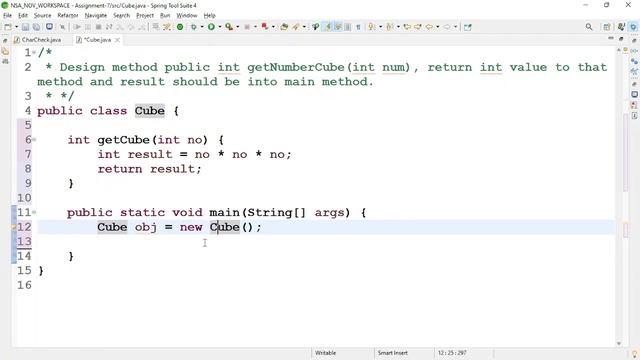This screenshot has height=360, width=640.
Task: Open Back navigation history dropdown
Action: tap(437, 27)
